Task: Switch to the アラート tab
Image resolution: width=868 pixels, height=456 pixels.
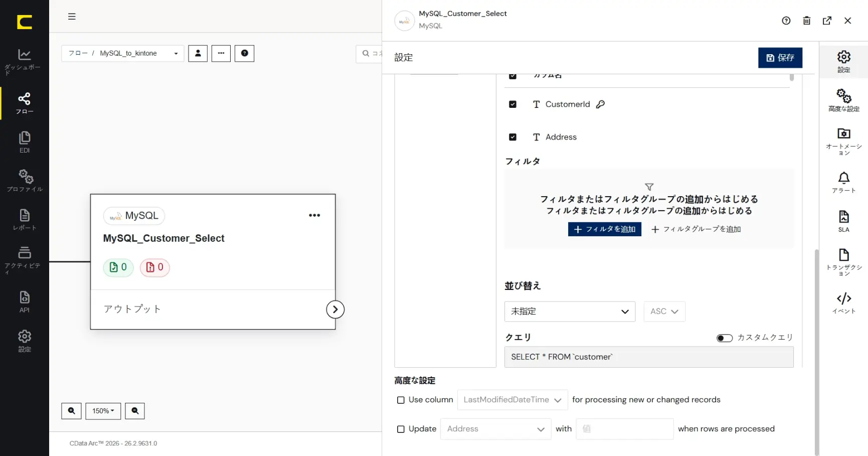Action: coord(844,183)
